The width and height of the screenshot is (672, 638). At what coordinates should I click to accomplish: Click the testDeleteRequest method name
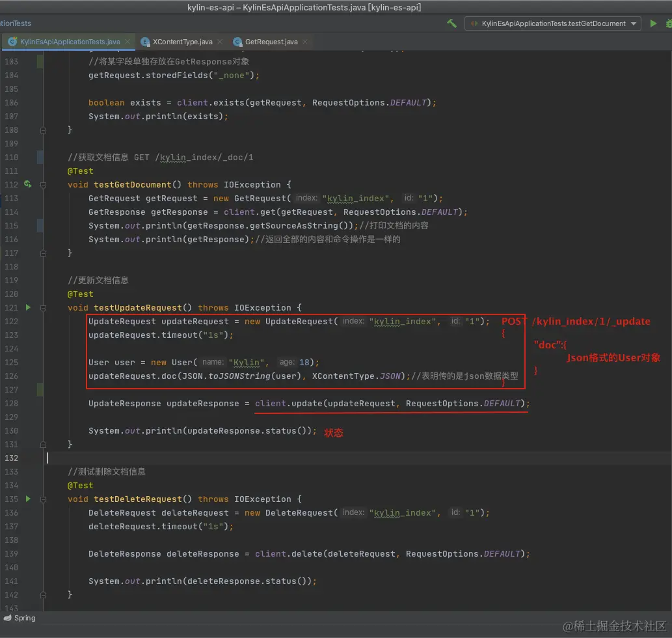(138, 499)
